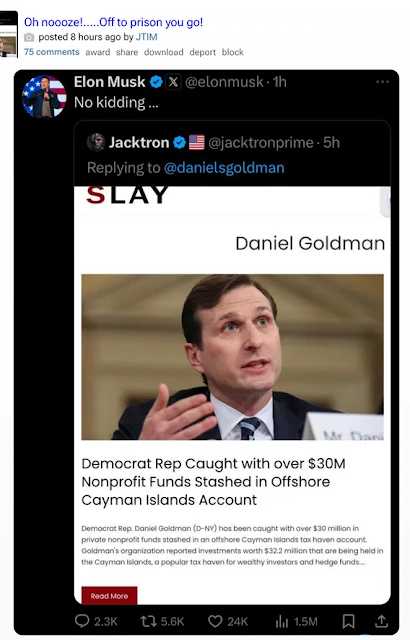
Task: Click Elon Musk's profile avatar
Action: [x=44, y=96]
